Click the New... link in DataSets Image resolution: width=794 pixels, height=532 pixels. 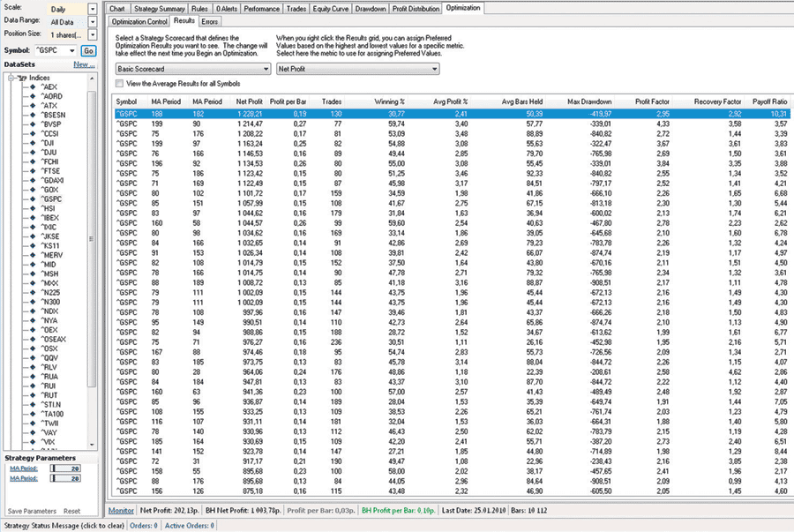point(84,64)
